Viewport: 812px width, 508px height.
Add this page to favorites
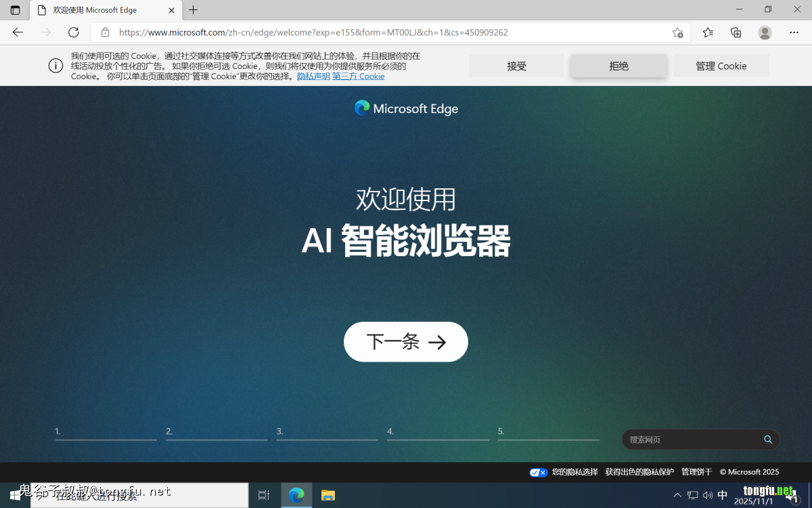677,33
